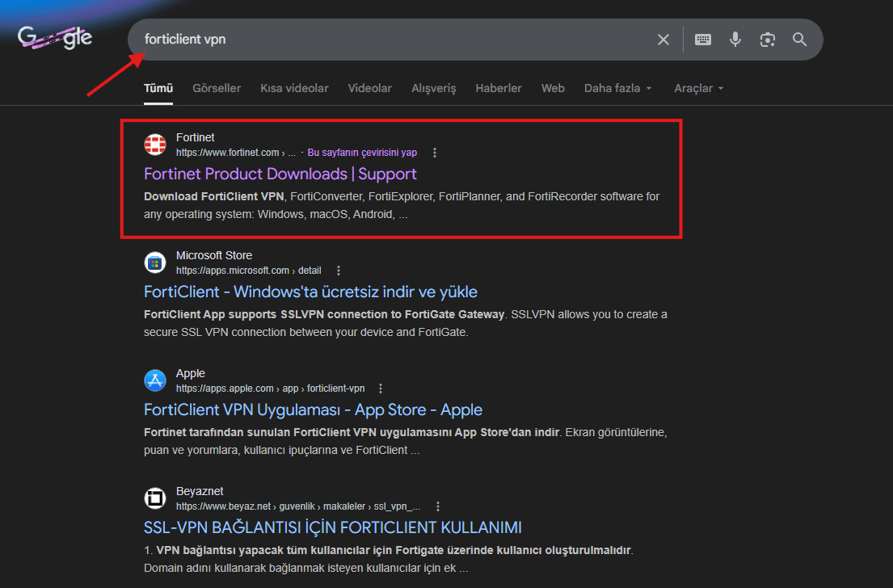
Task: Open the Haberler tab
Action: [x=499, y=88]
